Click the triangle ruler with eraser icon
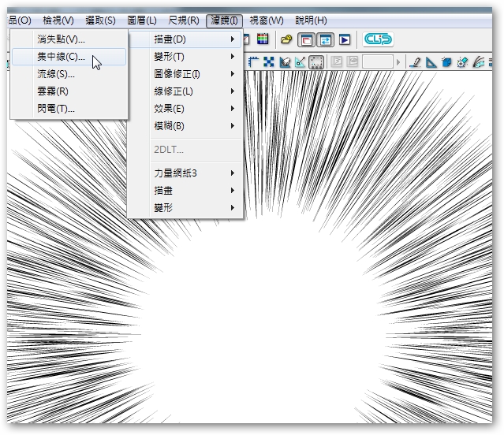Viewport: 504px width, 435px height. click(285, 61)
